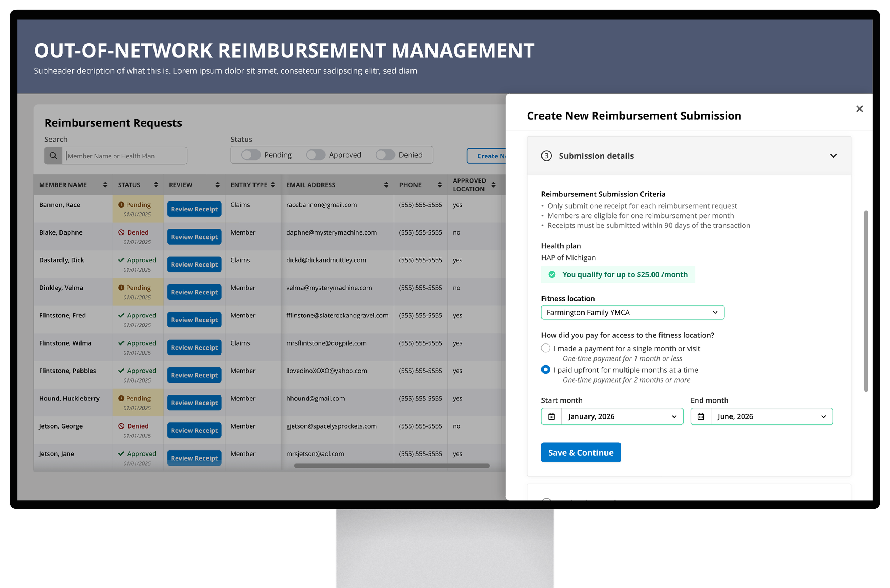Click Daphne Blake's denied icon
This screenshot has height=588, width=890.
pyautogui.click(x=121, y=232)
